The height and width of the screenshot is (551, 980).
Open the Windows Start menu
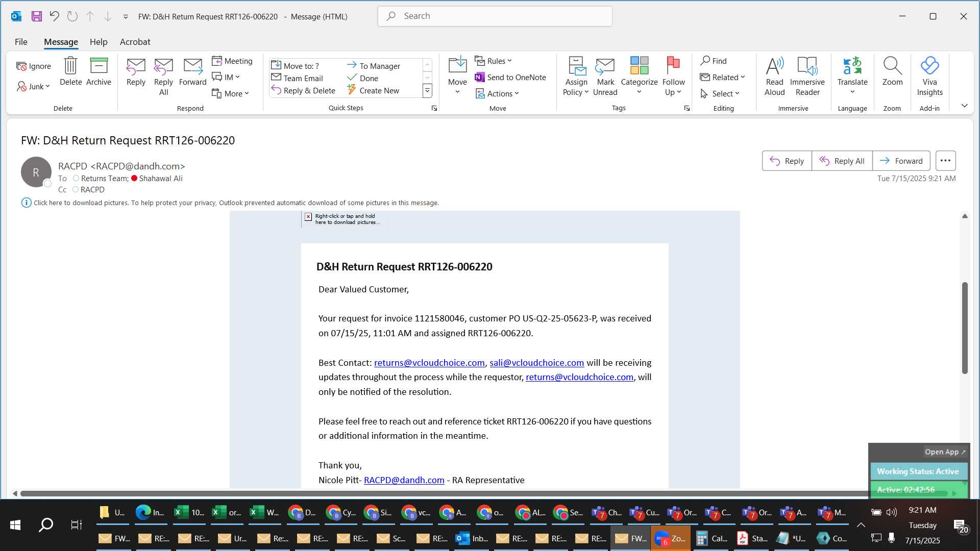[15, 525]
